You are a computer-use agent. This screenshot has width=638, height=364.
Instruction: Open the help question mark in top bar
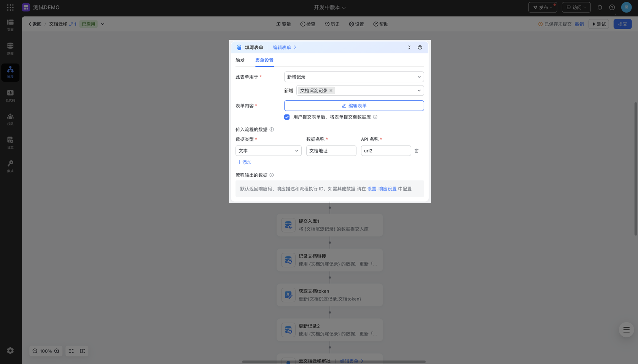612,7
